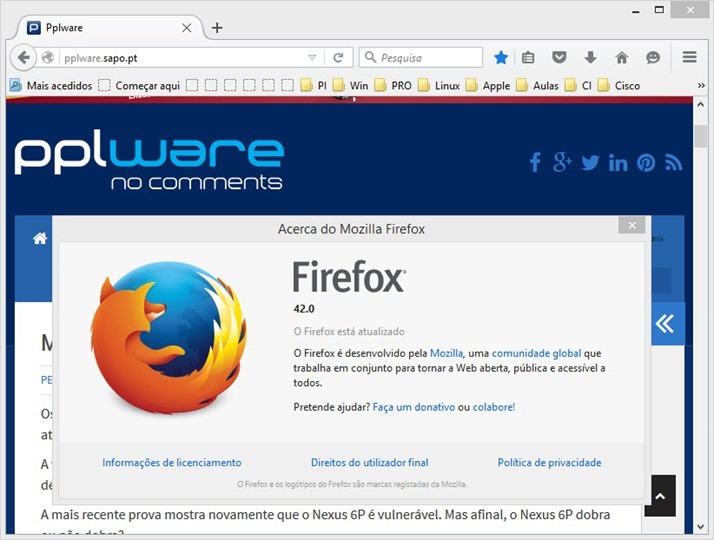714x540 pixels.
Task: Open the PRO bookmarks folder
Action: 393,85
